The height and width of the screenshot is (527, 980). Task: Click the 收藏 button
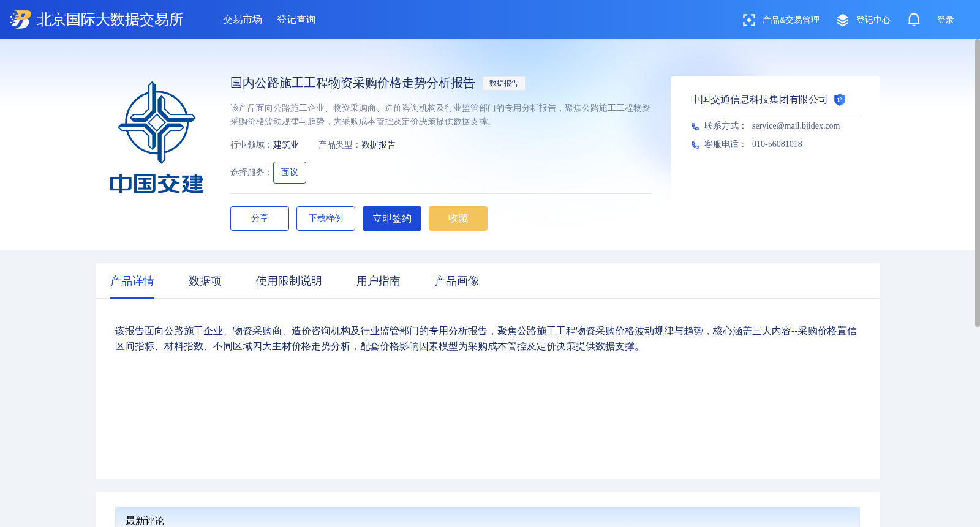(x=458, y=219)
